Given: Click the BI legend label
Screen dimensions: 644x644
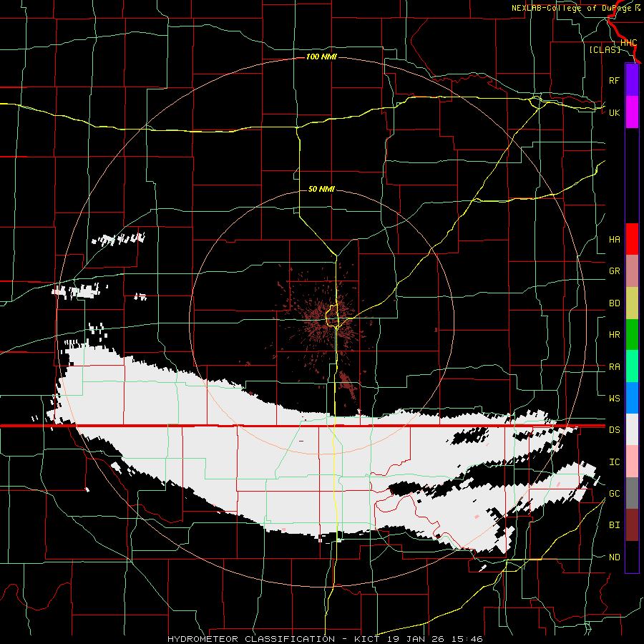Looking at the screenshot, I should point(614,525).
